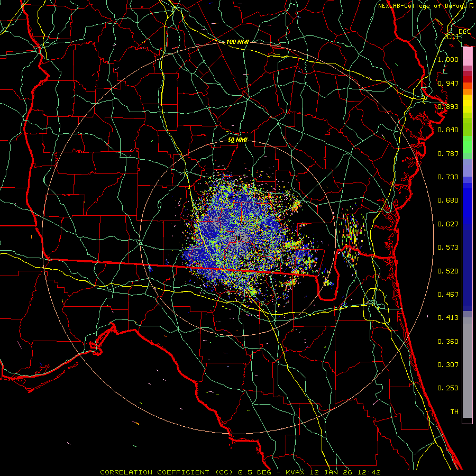Click the 0.840 legend value
Image resolution: width=476 pixels, height=476 pixels.
pos(448,130)
